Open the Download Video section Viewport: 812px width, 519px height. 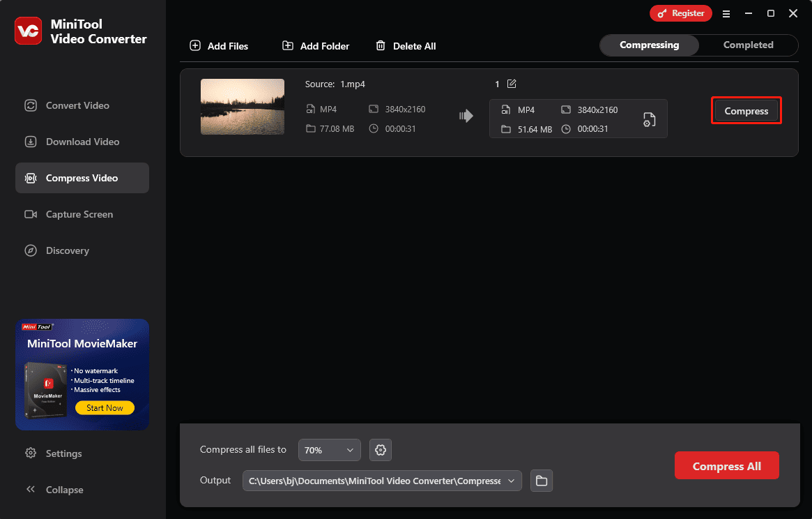(x=82, y=142)
